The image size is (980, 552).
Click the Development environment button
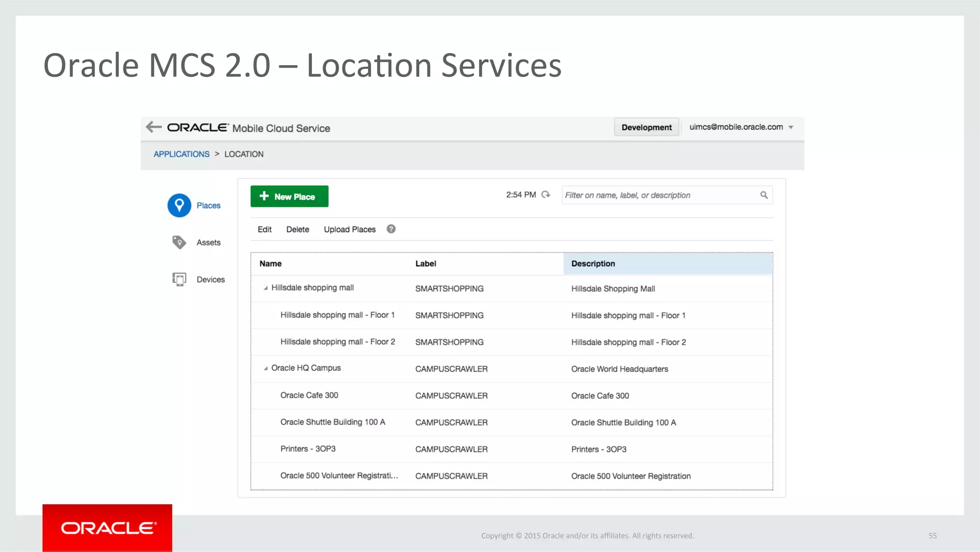pyautogui.click(x=646, y=127)
